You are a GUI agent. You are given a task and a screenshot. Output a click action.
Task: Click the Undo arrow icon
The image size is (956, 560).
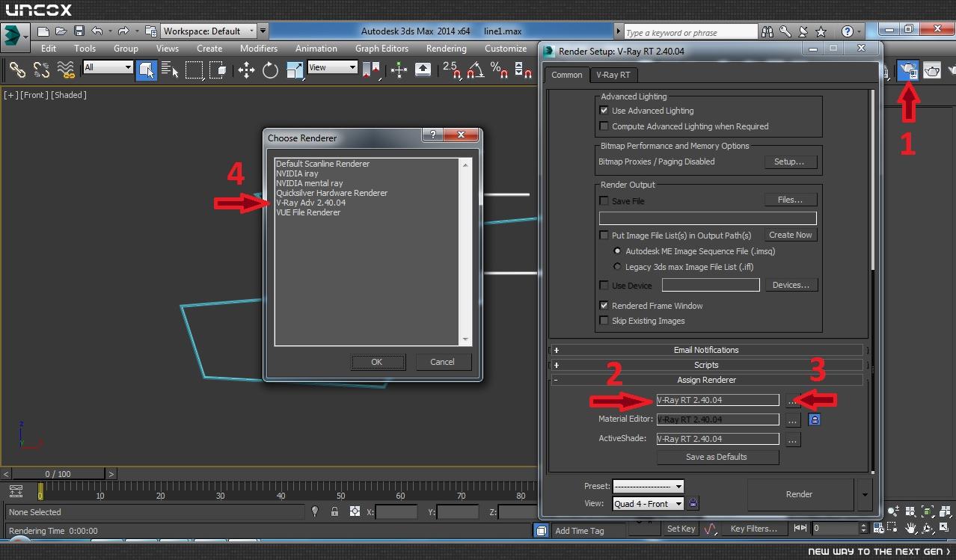[96, 31]
